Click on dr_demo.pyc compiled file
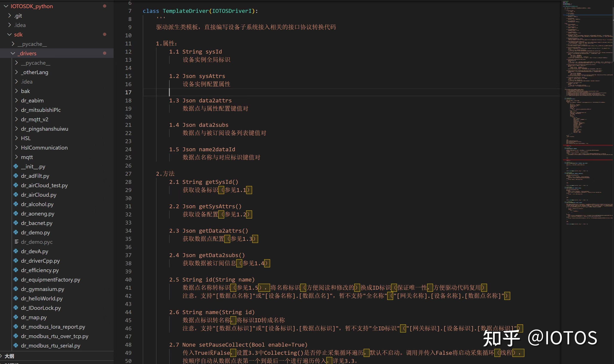 [38, 241]
